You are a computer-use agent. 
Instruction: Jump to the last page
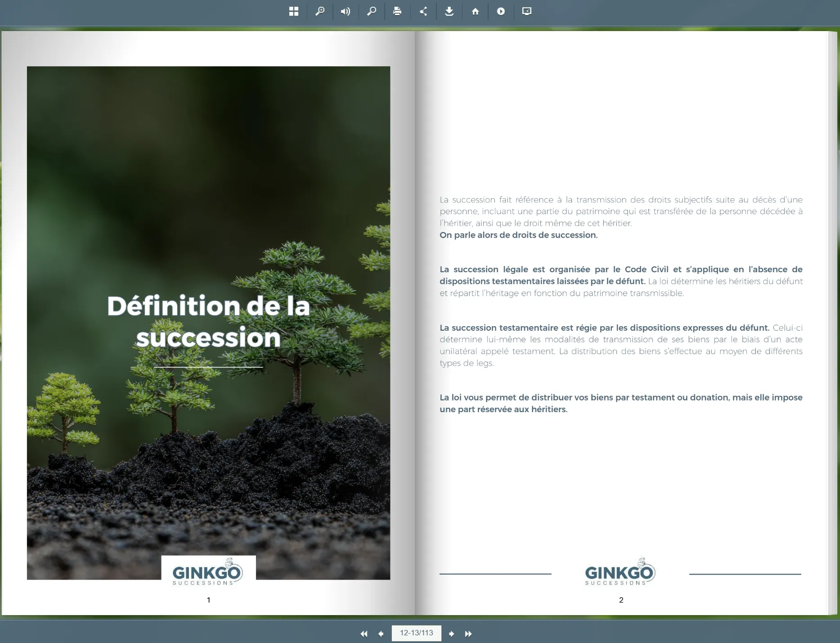(x=468, y=634)
